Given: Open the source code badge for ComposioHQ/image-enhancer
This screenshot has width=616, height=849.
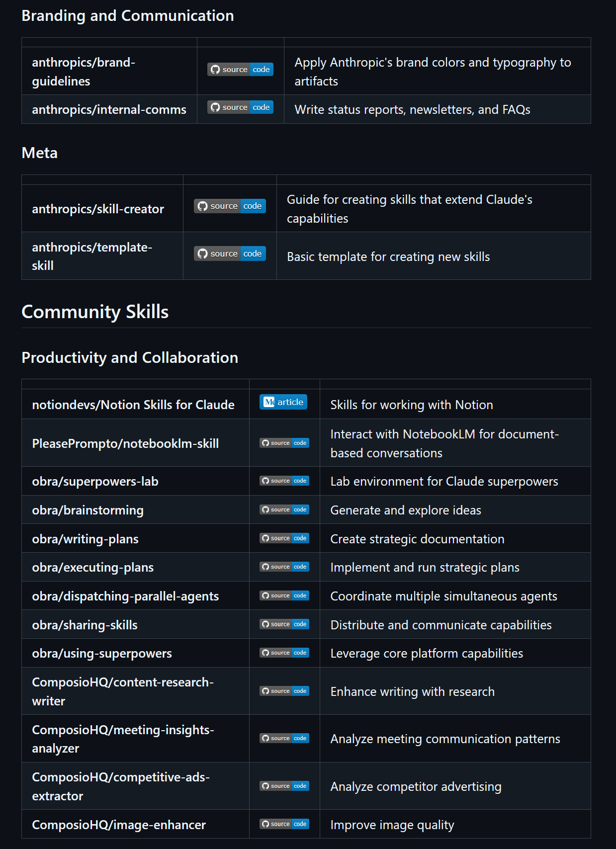Looking at the screenshot, I should (x=284, y=824).
